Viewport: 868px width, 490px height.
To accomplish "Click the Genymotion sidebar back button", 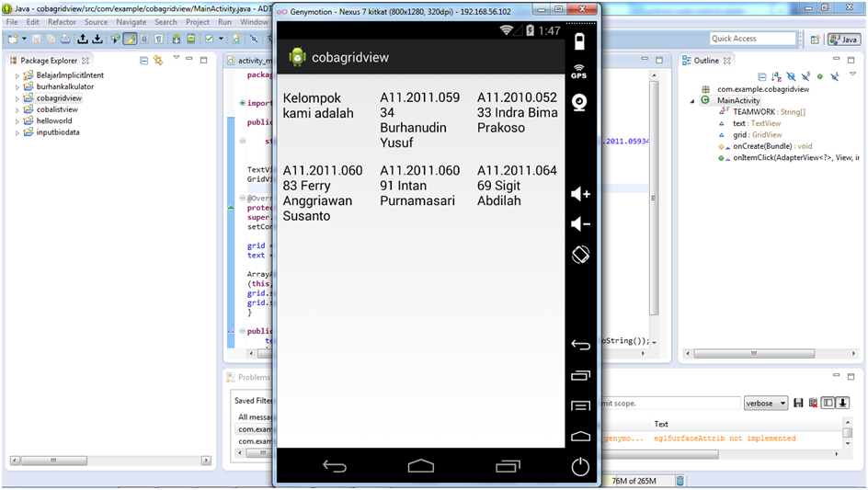I will [x=581, y=346].
